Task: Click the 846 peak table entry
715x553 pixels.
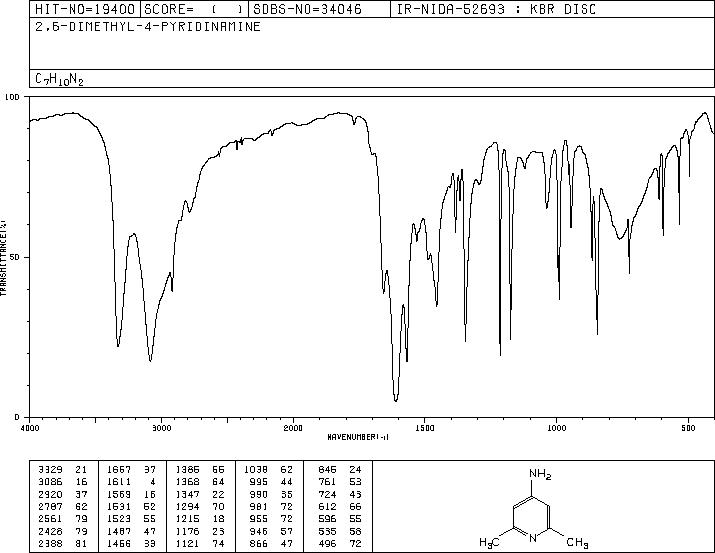Action: 339,469
